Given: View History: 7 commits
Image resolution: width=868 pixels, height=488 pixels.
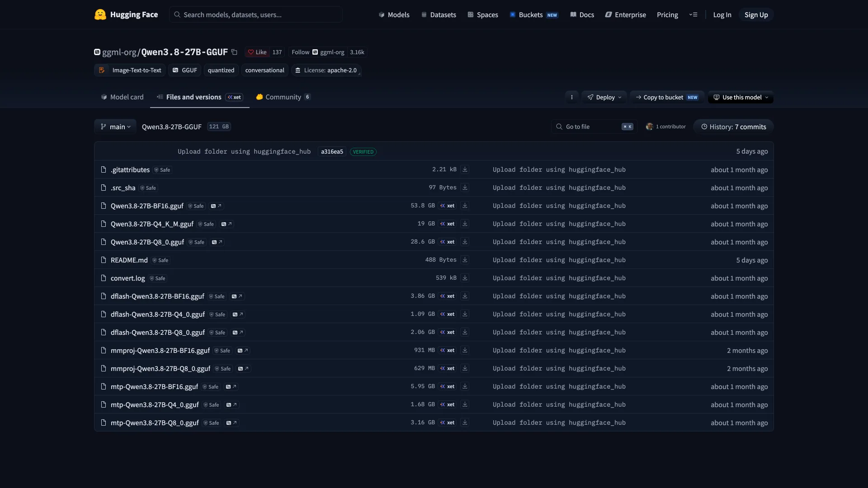Looking at the screenshot, I should pos(733,127).
